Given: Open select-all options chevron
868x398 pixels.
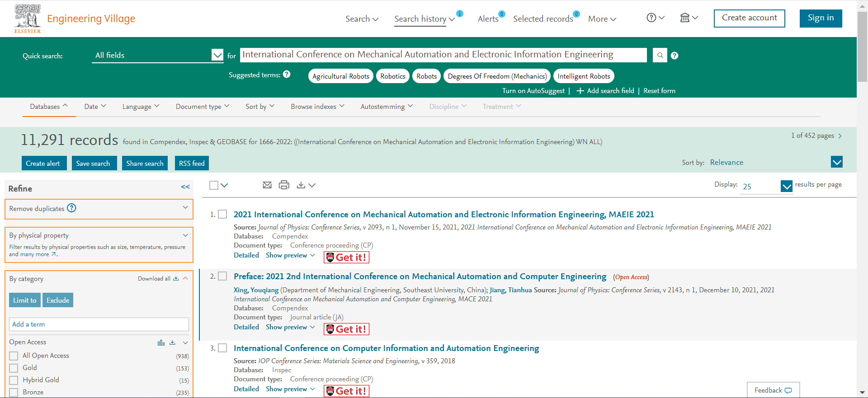Looking at the screenshot, I should [x=224, y=185].
